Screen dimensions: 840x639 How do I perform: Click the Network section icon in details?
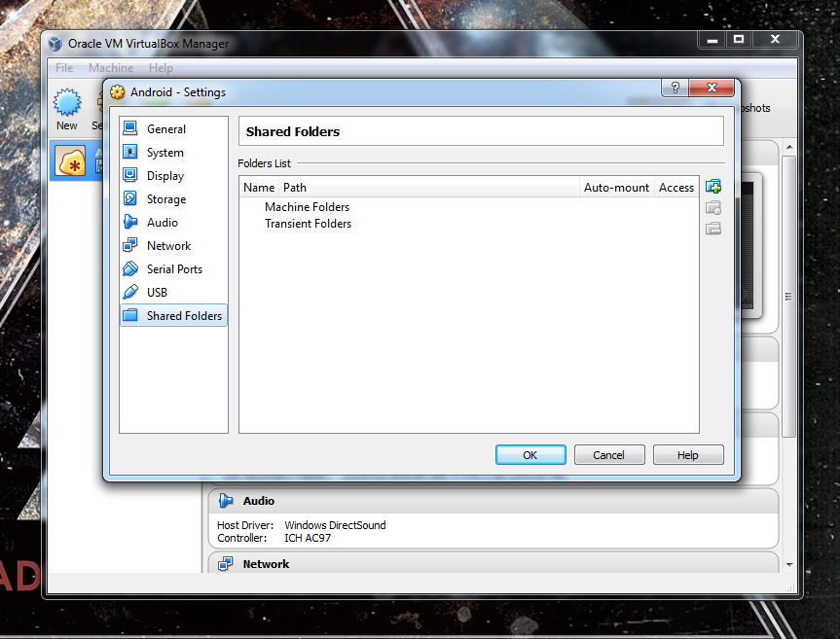226,563
